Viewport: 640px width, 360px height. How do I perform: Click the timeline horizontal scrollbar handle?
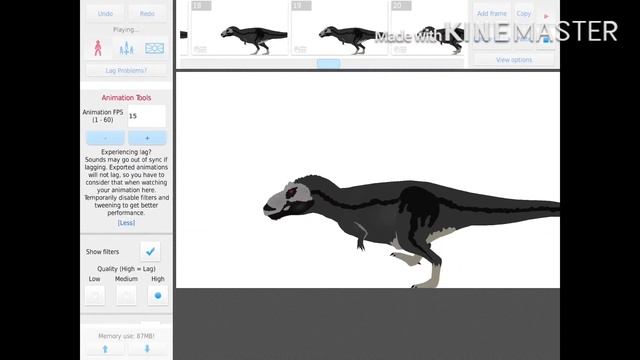[x=329, y=63]
